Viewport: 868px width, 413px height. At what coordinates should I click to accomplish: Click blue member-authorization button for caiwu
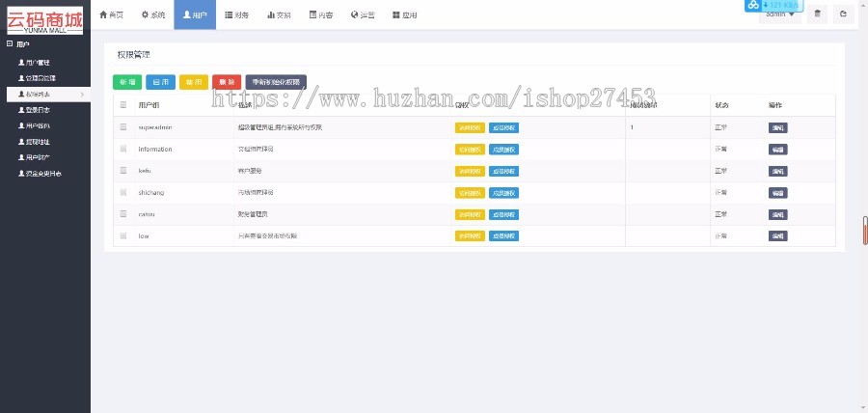503,214
